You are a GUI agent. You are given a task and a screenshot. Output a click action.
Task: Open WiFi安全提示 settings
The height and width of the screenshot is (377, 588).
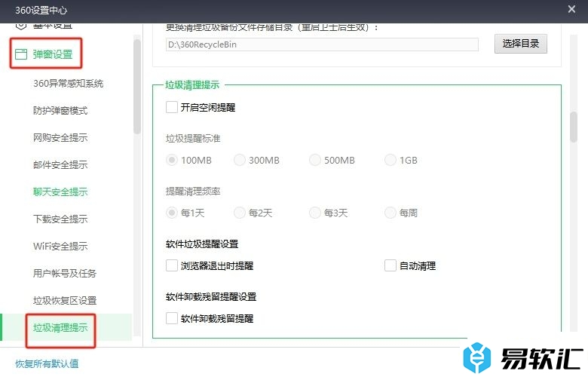(60, 246)
